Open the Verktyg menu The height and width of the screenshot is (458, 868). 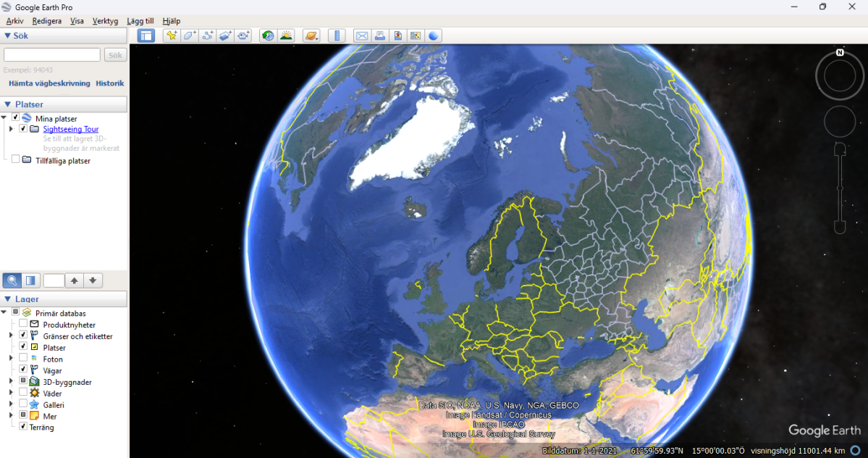(x=104, y=21)
